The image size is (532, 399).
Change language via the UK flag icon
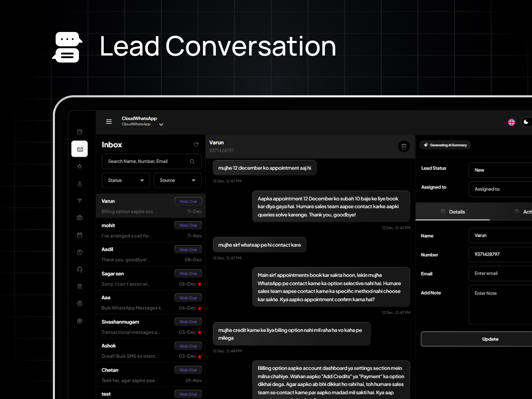(512, 122)
